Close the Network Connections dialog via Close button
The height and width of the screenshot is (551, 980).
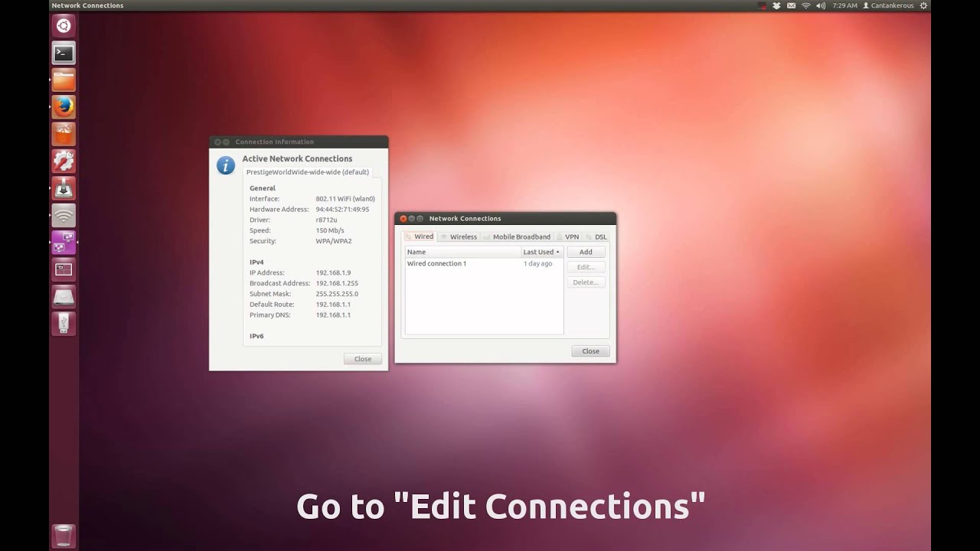590,351
